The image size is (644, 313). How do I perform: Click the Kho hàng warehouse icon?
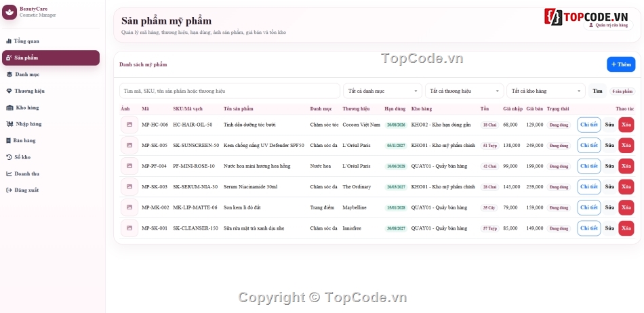coord(9,108)
